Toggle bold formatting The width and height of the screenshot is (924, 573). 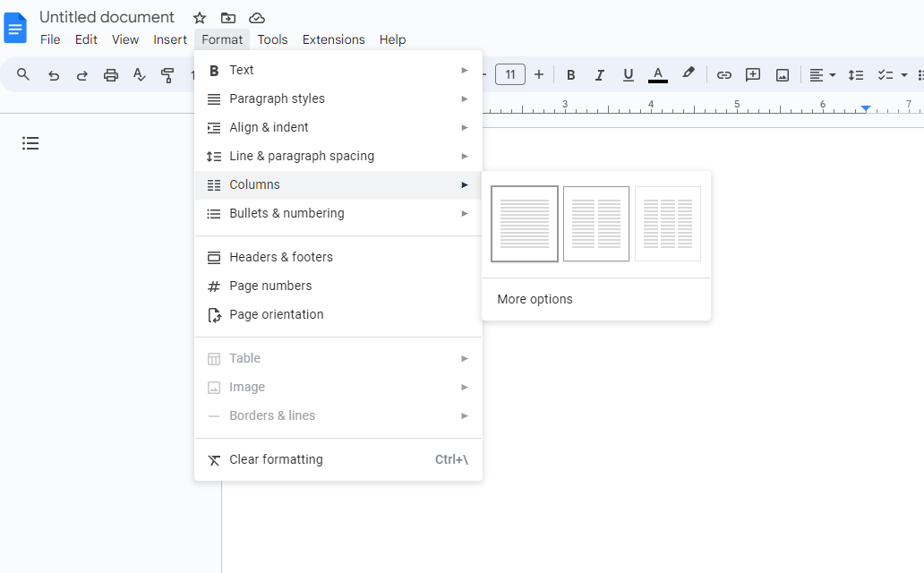pyautogui.click(x=570, y=75)
